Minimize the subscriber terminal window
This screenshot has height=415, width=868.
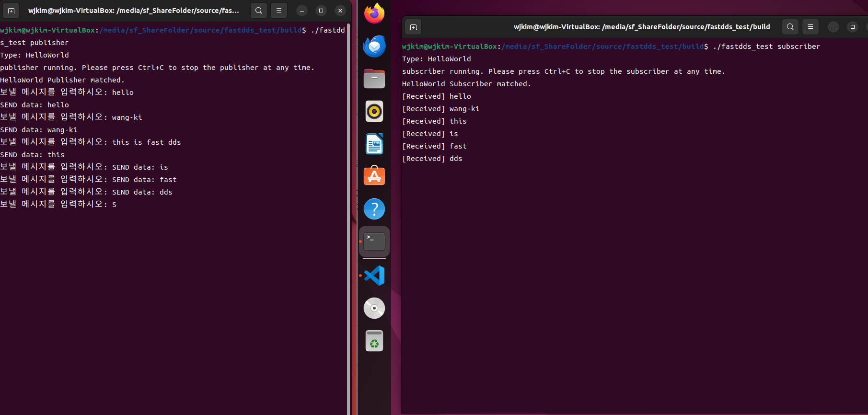(833, 27)
